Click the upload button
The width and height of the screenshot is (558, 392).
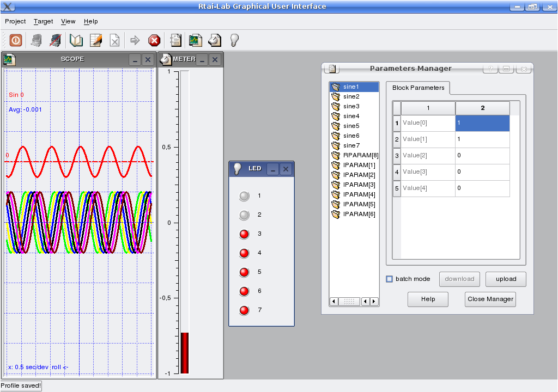tap(505, 279)
